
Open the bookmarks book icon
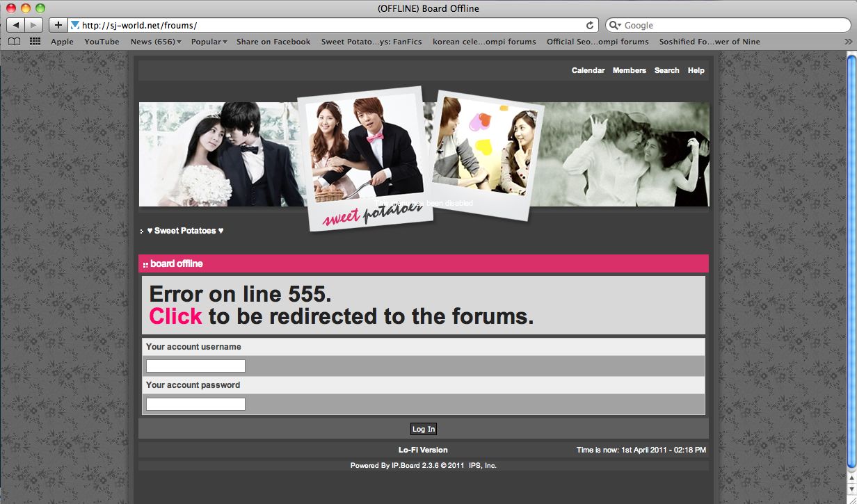(14, 42)
